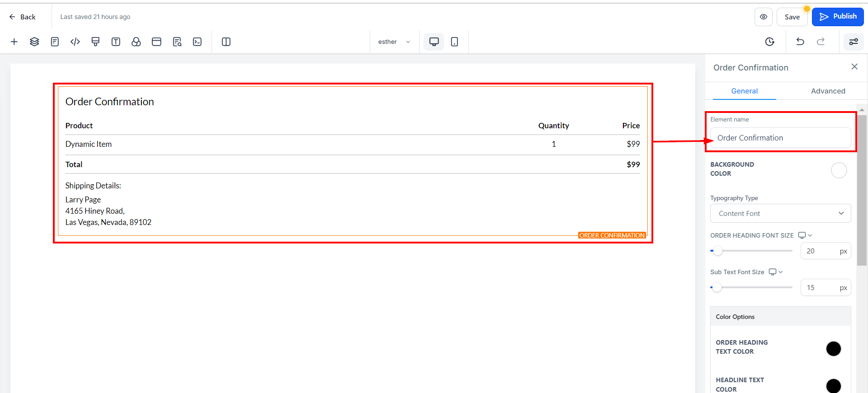The width and height of the screenshot is (868, 393).
Task: Click the add element plus icon
Action: click(14, 42)
